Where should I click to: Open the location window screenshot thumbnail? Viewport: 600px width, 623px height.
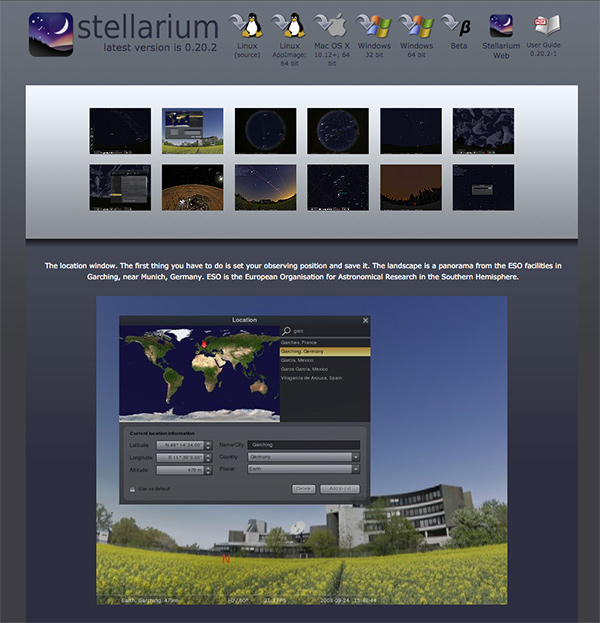(193, 131)
